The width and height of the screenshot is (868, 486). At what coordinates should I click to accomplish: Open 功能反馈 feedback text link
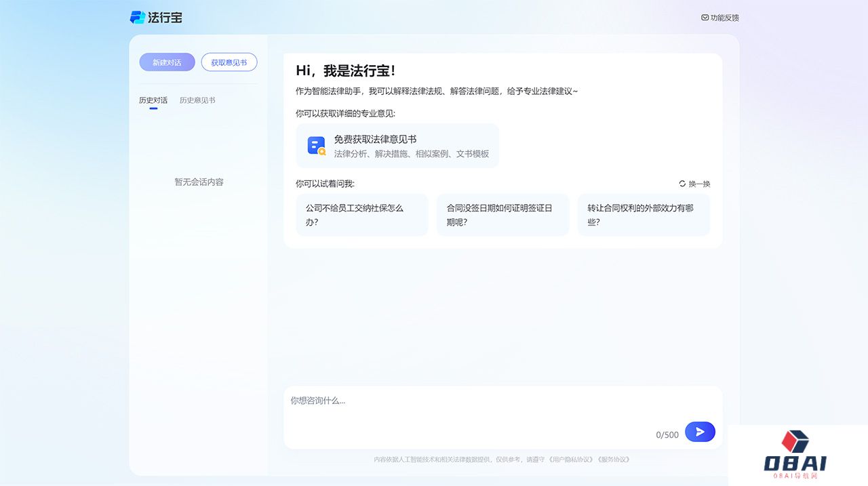pos(724,18)
